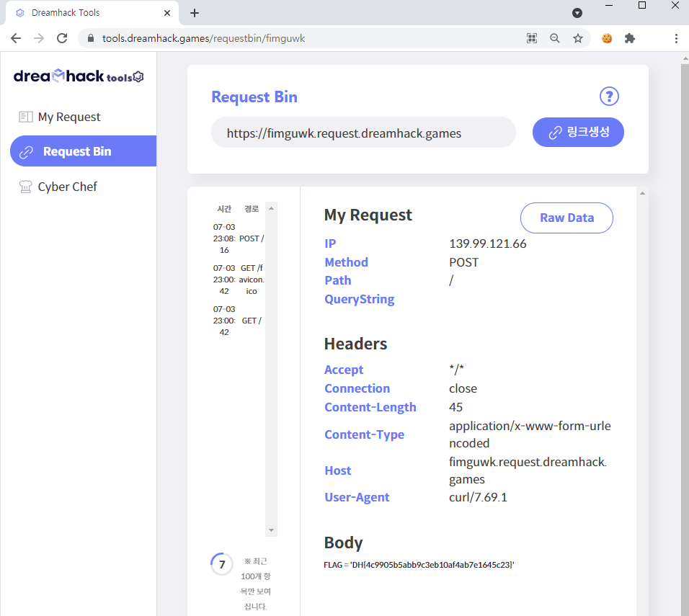Select Request Bin in sidebar
689x616 pixels.
[83, 151]
